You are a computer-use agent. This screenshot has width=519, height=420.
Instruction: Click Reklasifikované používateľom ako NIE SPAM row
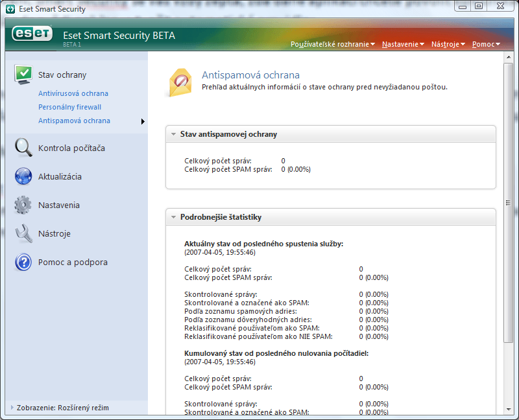pos(286,336)
